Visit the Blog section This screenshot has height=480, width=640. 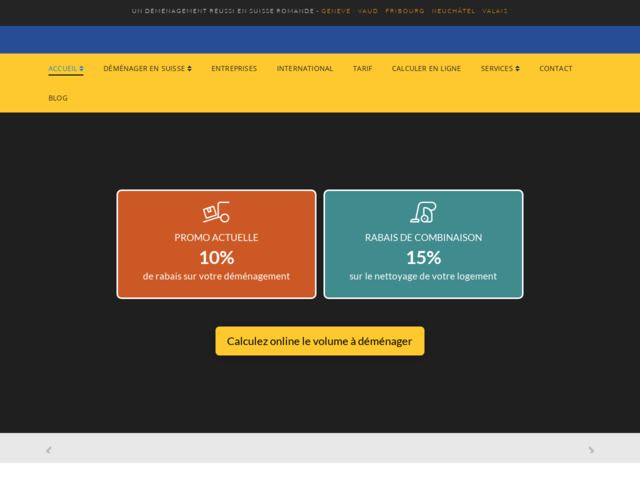tap(58, 98)
